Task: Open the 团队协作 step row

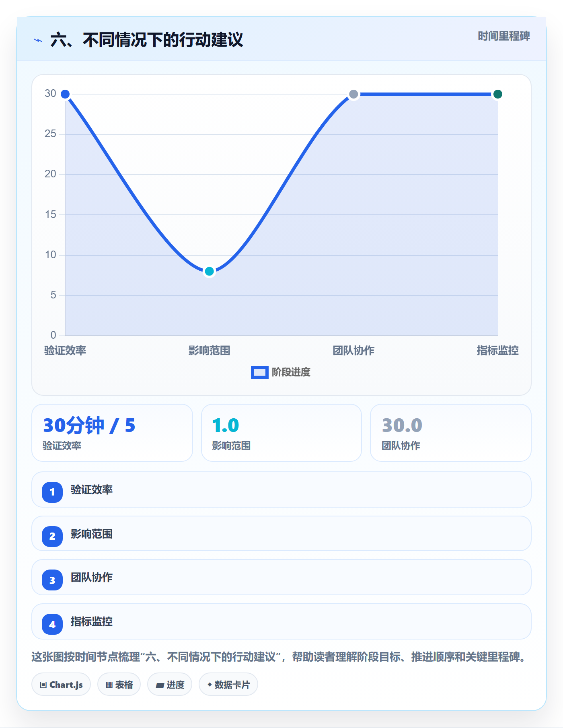Action: [x=281, y=578]
